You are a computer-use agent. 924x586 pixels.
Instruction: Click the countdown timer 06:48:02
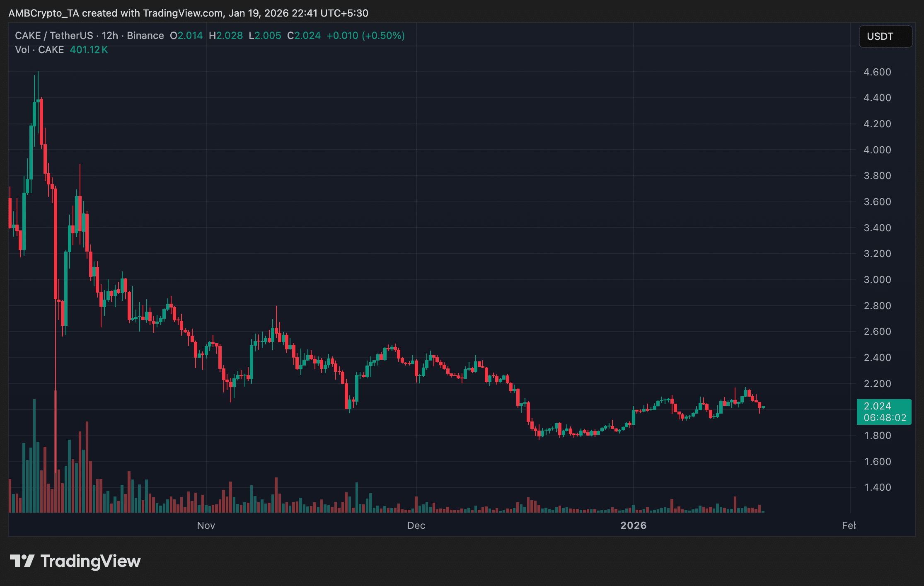[885, 418]
